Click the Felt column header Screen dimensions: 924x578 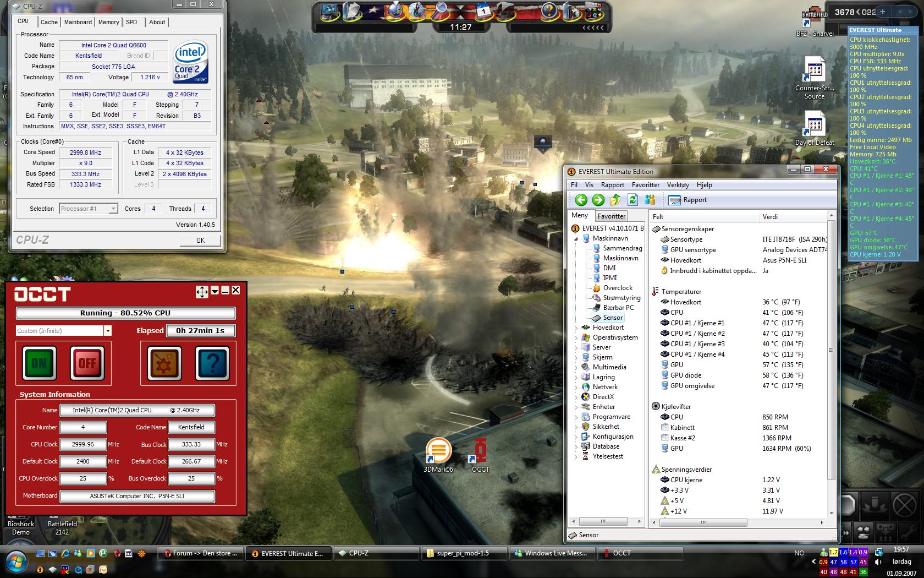704,217
